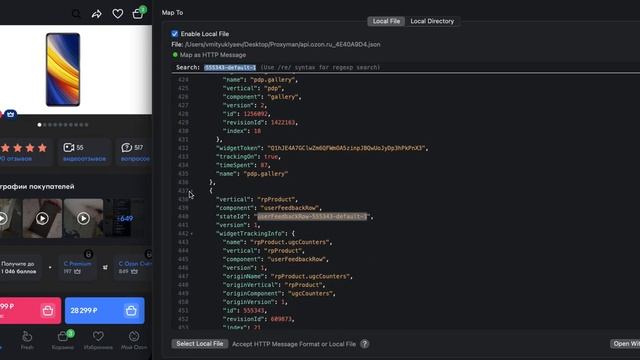
Task: Click the pink price buy button
Action: click(30, 311)
